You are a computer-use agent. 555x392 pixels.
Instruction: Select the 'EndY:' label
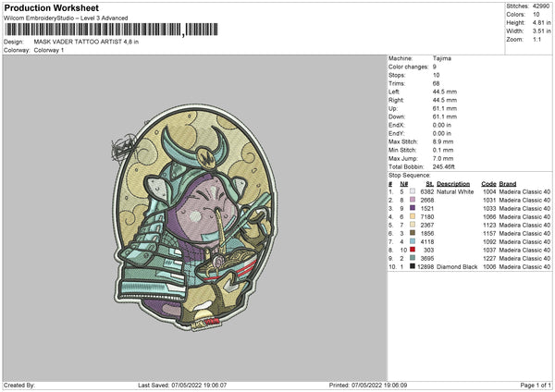(x=397, y=133)
